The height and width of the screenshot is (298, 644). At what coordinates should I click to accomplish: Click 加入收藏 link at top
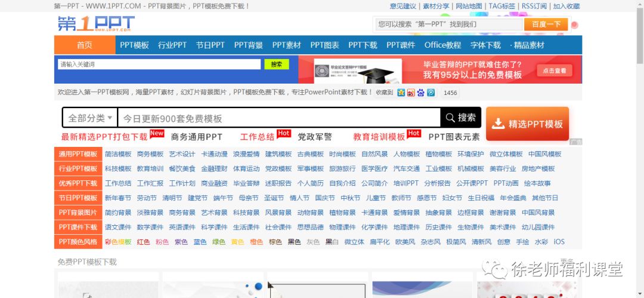[x=566, y=6]
